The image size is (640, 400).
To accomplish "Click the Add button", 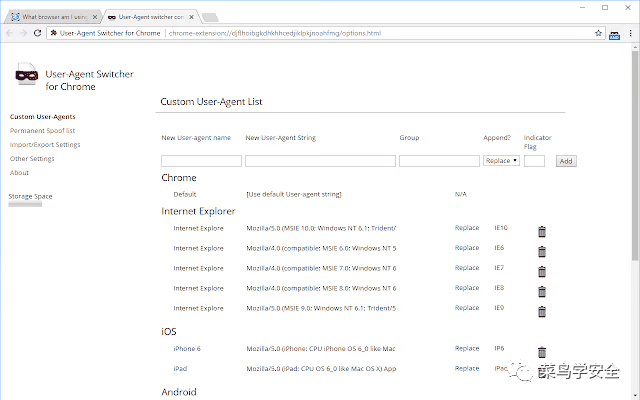I will [x=566, y=161].
